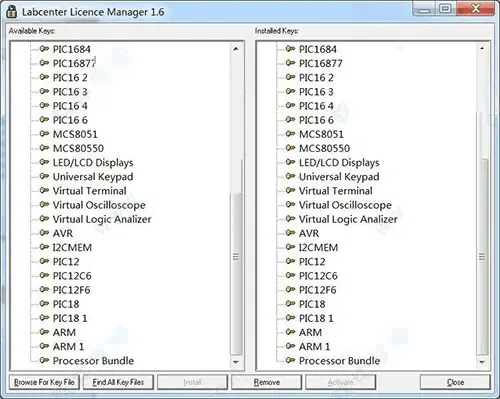
Task: Select PIC12 in Available Keys
Action: click(66, 262)
